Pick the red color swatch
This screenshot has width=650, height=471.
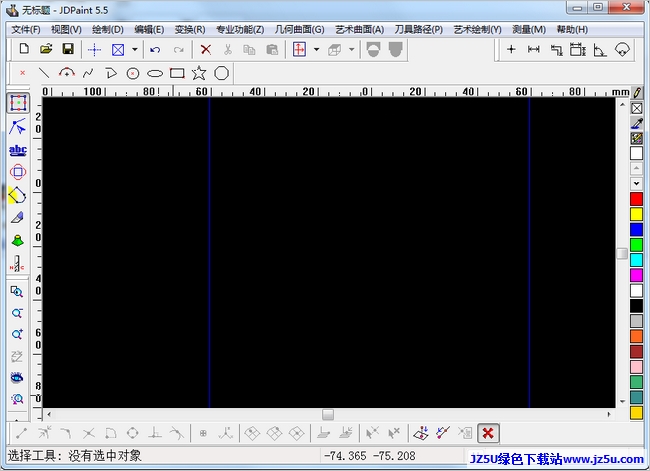(x=637, y=199)
